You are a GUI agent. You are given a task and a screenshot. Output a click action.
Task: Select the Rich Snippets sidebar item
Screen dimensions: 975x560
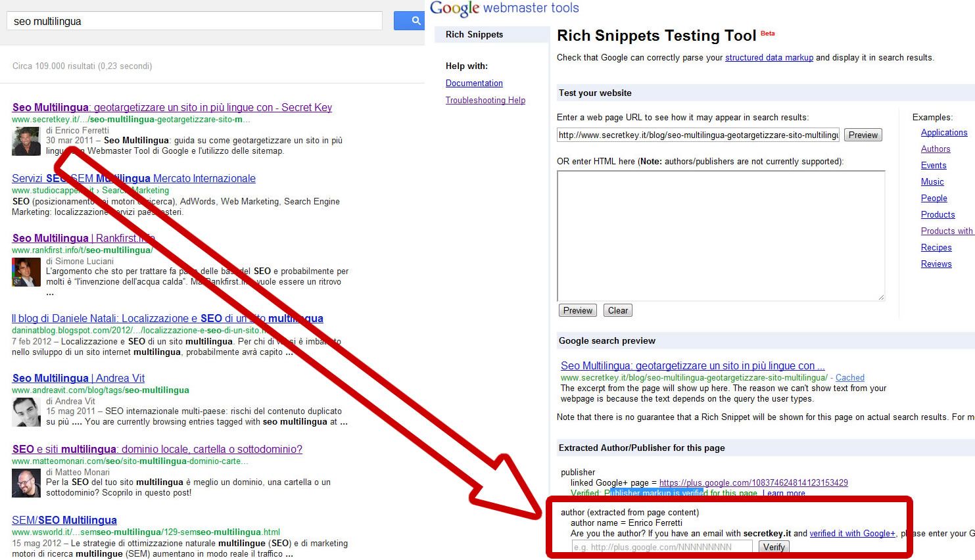(x=474, y=34)
